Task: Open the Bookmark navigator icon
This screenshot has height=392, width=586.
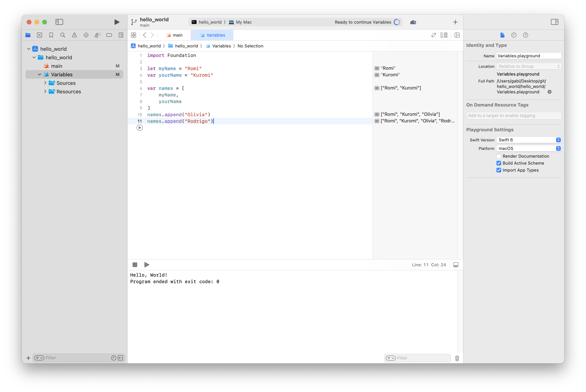Action: tap(51, 35)
